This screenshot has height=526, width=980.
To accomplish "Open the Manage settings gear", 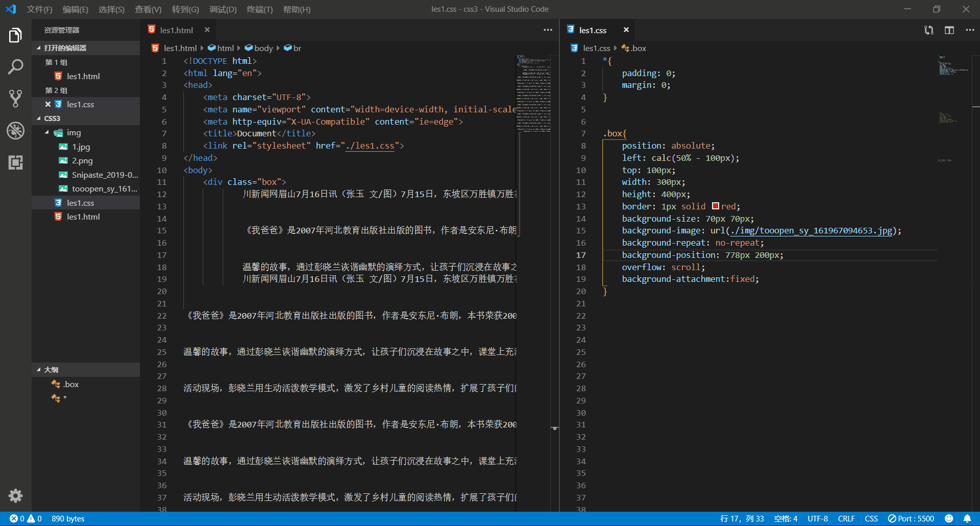I will pyautogui.click(x=15, y=495).
